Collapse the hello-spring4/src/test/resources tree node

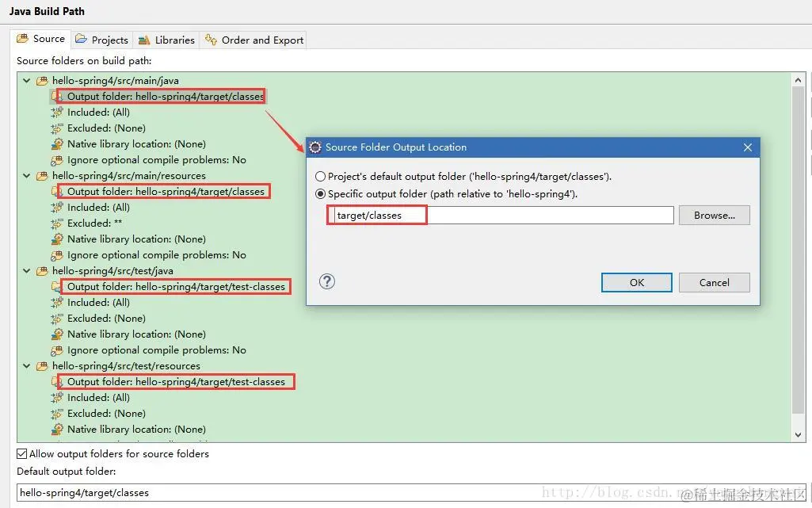[x=26, y=366]
